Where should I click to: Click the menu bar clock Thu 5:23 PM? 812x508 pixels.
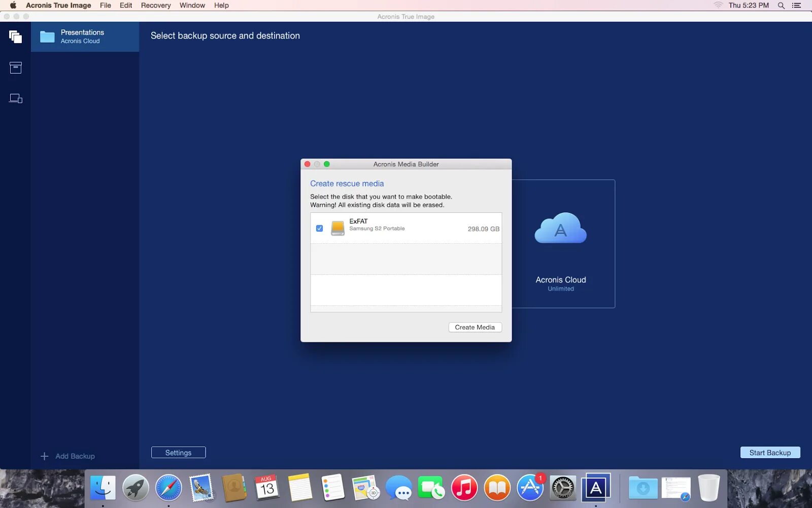click(749, 5)
